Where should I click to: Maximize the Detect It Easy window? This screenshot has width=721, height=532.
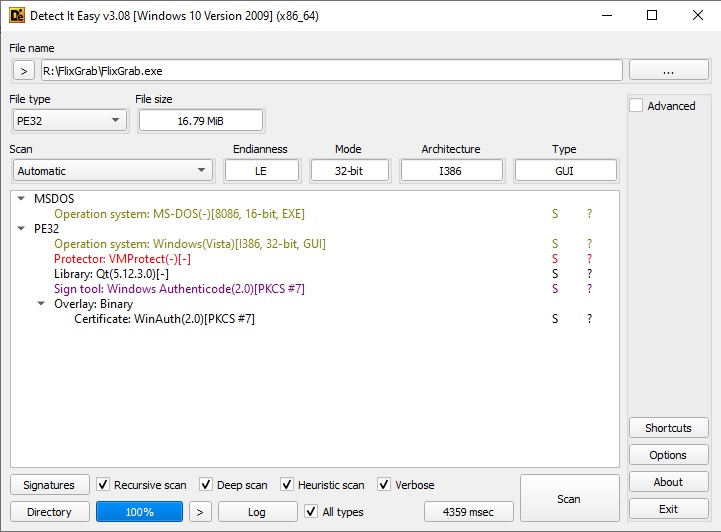pos(652,15)
